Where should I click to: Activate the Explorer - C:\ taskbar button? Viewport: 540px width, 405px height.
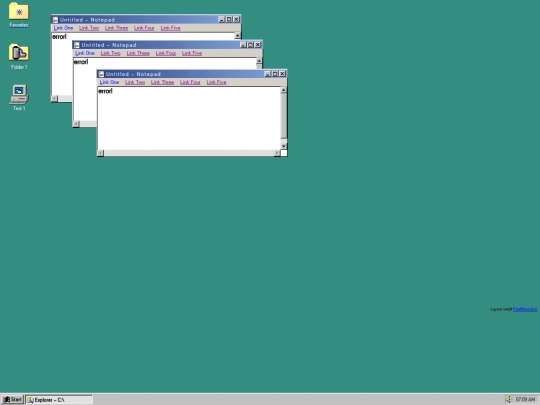click(x=59, y=399)
